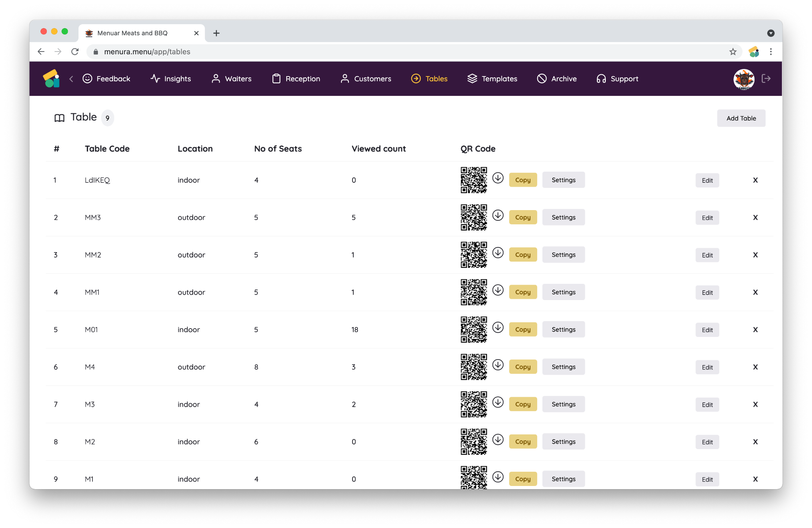Delete table LdIKEQ with X icon

[755, 180]
